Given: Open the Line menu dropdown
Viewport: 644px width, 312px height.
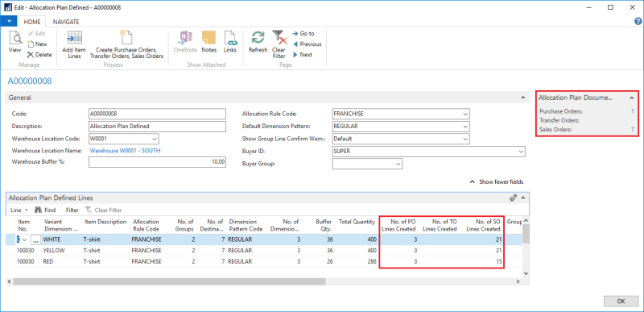Looking at the screenshot, I should coord(19,210).
